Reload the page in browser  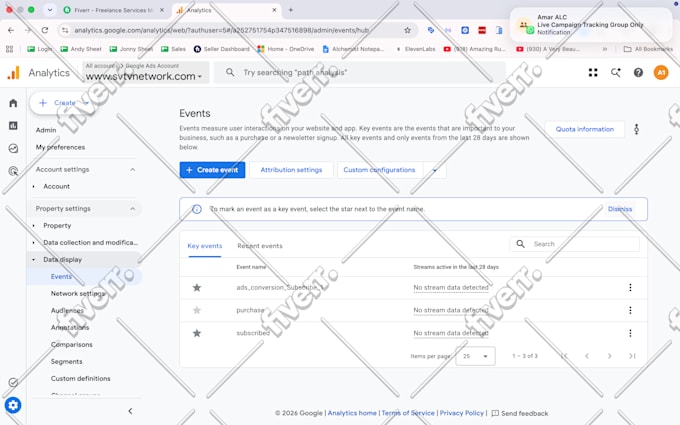click(45, 30)
